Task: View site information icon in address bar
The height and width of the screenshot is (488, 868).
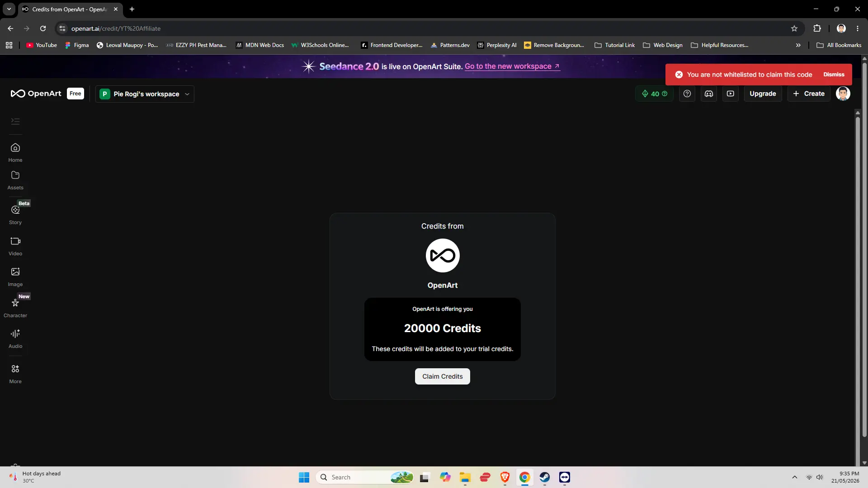Action: click(62, 28)
